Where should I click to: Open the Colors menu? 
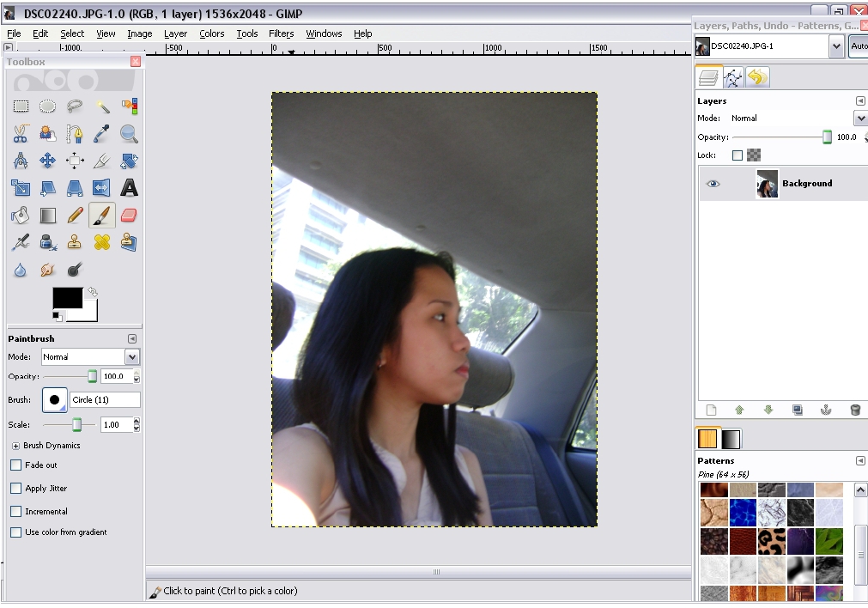tap(211, 33)
